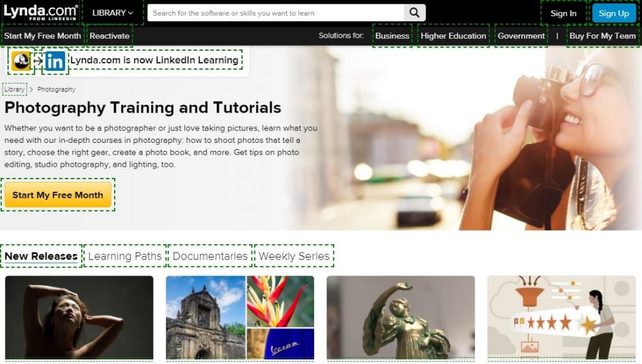Screen dimensions: 642x364
Task: Open the Government solutions link
Action: coord(521,36)
